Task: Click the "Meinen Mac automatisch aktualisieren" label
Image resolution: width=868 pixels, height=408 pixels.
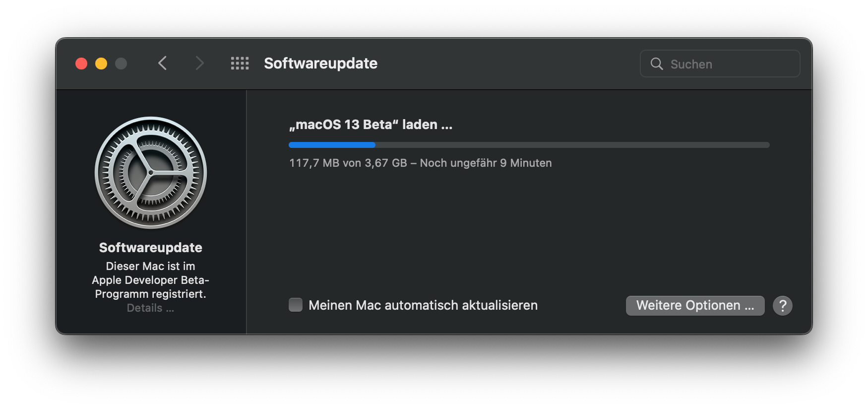Action: [x=423, y=305]
